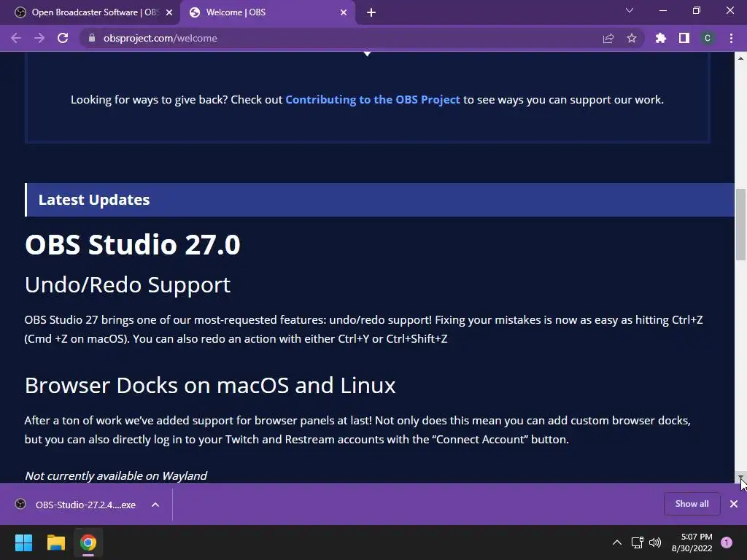Open the volume tray icon
This screenshot has height=560, width=747.
(x=656, y=542)
